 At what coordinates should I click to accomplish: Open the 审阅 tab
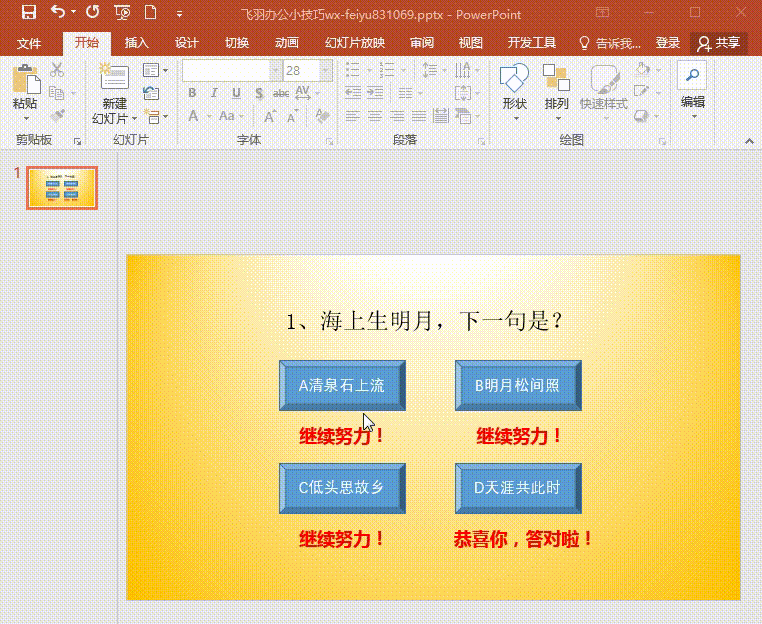pyautogui.click(x=422, y=43)
